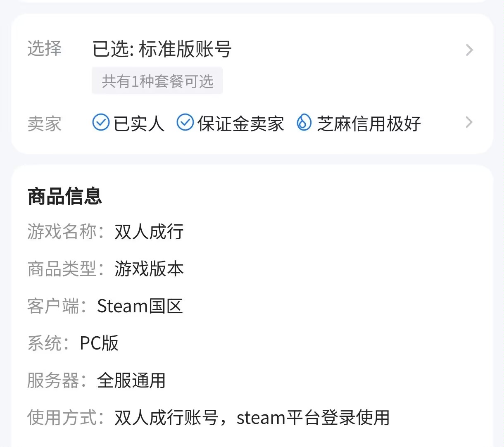Viewport: 504px width, 447px height.
Task: Expand the package selection chevron
Action: click(x=469, y=50)
